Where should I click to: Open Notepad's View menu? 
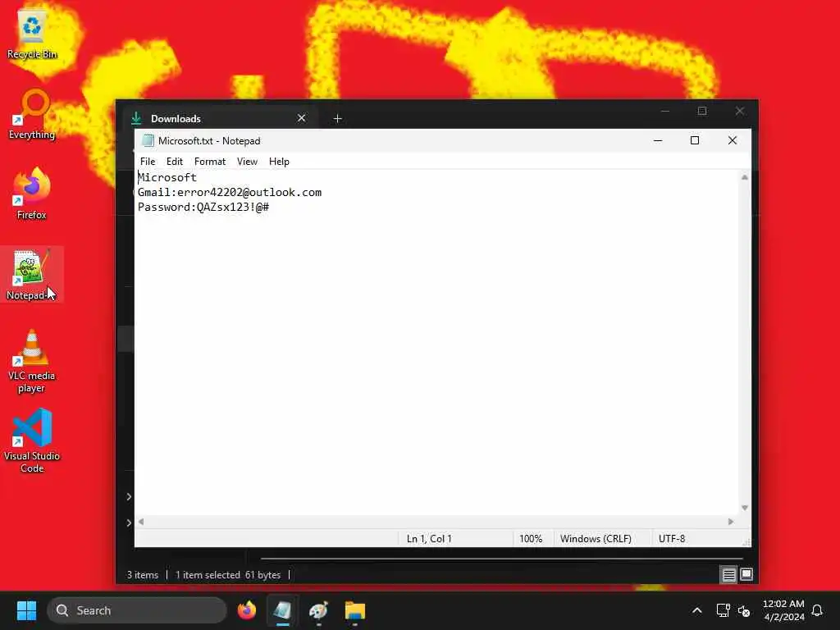coord(247,162)
